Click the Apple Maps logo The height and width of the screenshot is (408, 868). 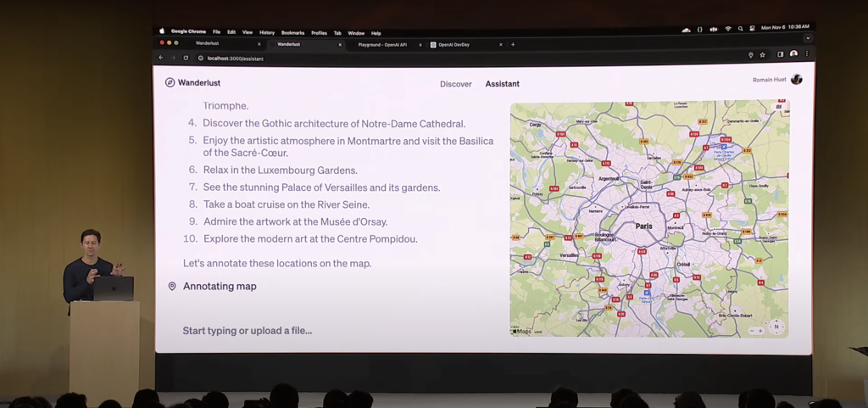(x=521, y=332)
